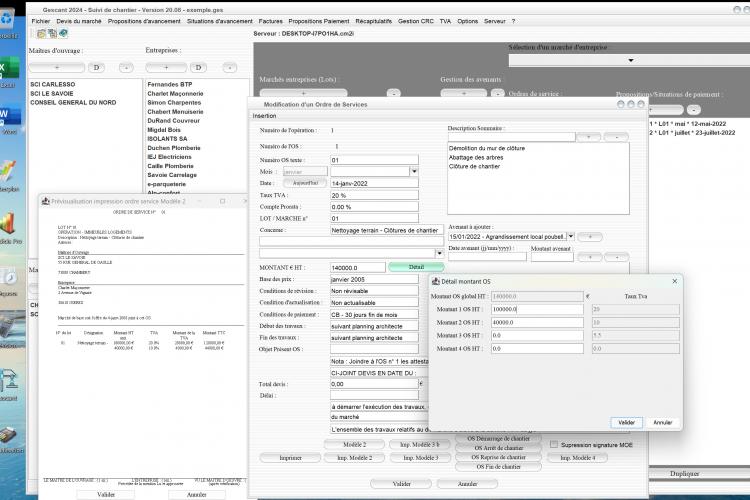Click the Date field showing 14-janv-2022

click(x=374, y=183)
